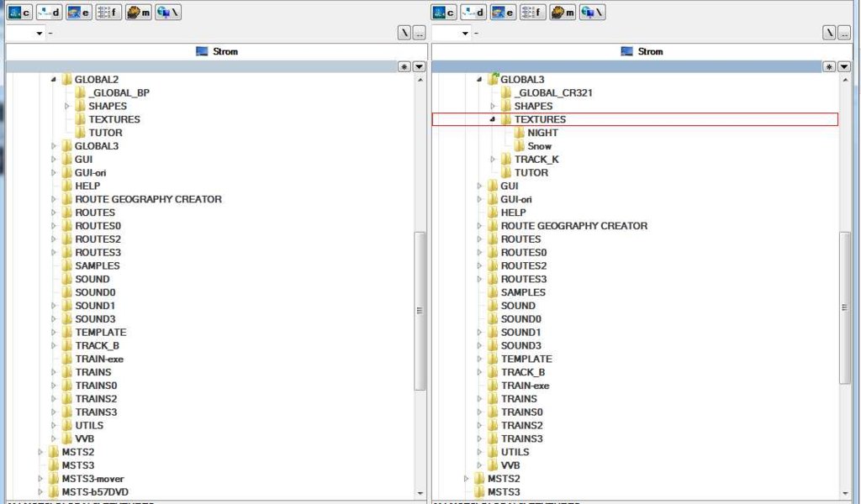Open favorites star button in right panel
The width and height of the screenshot is (861, 504).
(829, 66)
